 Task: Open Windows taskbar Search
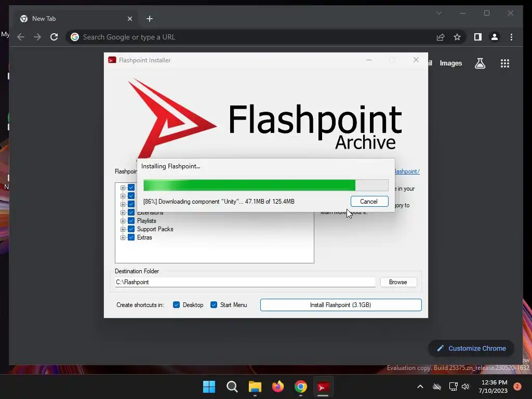(x=232, y=387)
